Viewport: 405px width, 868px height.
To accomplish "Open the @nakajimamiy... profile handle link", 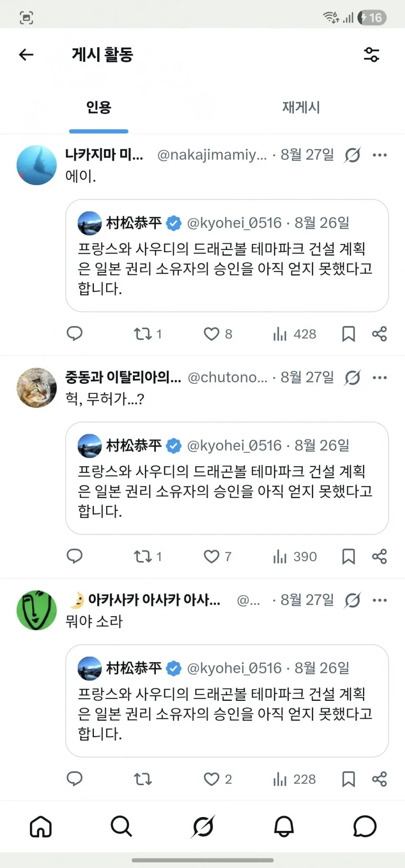I will [212, 155].
